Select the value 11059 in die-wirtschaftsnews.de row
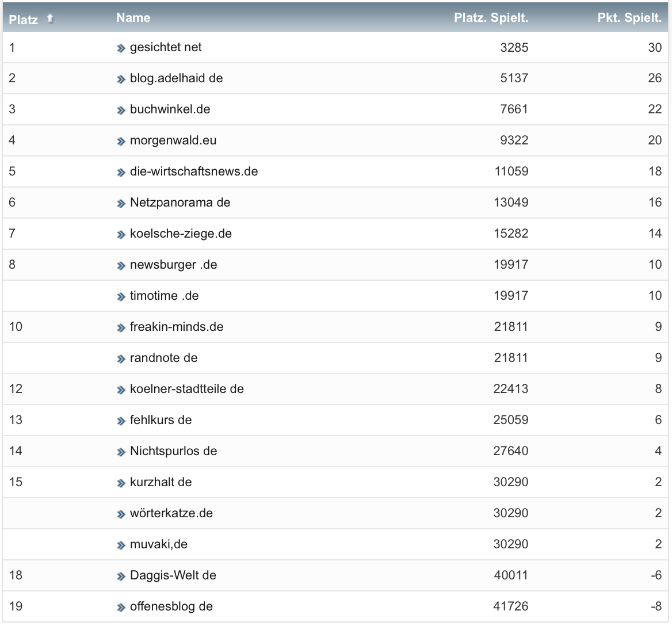Image resolution: width=672 pixels, height=626 pixels. click(x=511, y=171)
